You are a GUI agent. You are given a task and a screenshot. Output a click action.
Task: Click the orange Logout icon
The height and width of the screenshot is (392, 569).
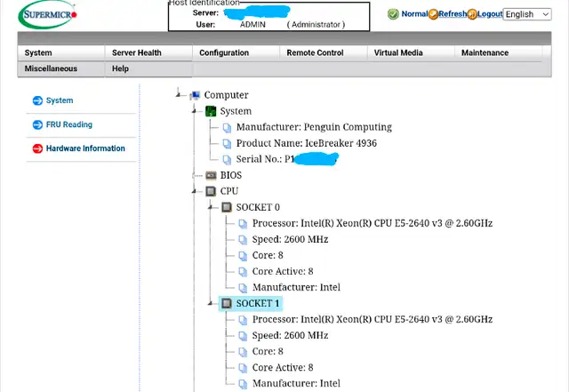pyautogui.click(x=472, y=14)
